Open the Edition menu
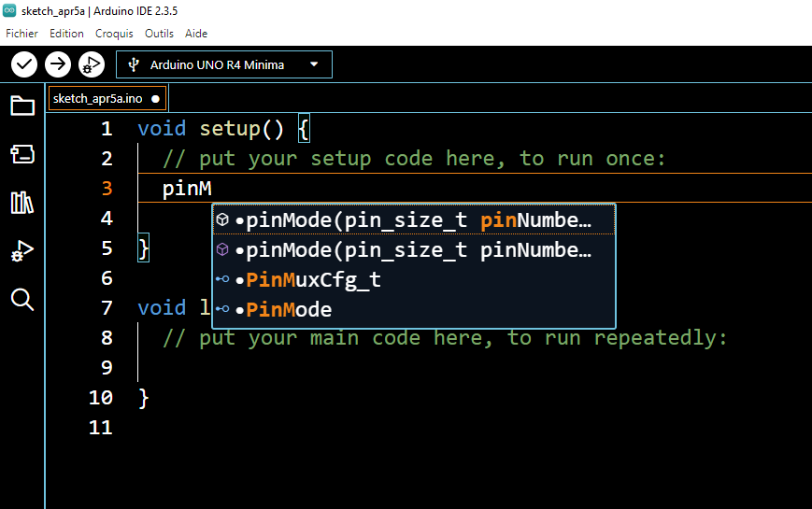The width and height of the screenshot is (812, 509). [66, 33]
